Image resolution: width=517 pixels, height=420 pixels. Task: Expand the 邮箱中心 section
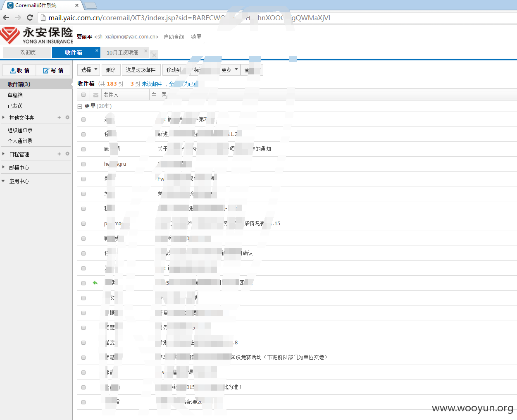coord(3,167)
